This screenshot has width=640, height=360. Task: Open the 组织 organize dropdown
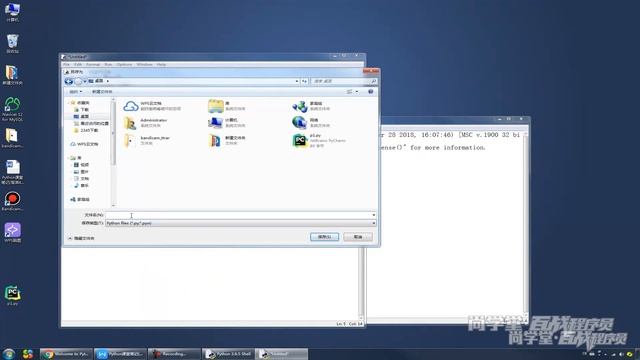pyautogui.click(x=76, y=91)
